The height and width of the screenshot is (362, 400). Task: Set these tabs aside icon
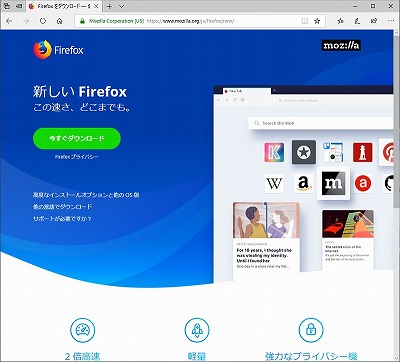point(20,6)
